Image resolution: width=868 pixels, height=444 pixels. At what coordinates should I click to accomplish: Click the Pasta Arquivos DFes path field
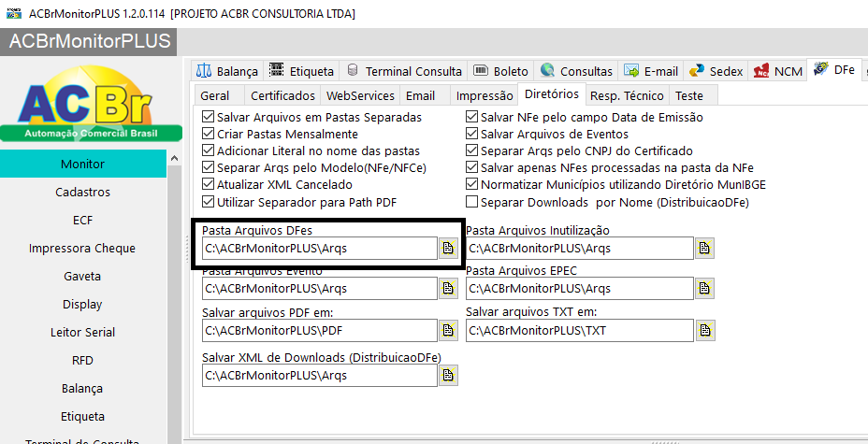[320, 249]
